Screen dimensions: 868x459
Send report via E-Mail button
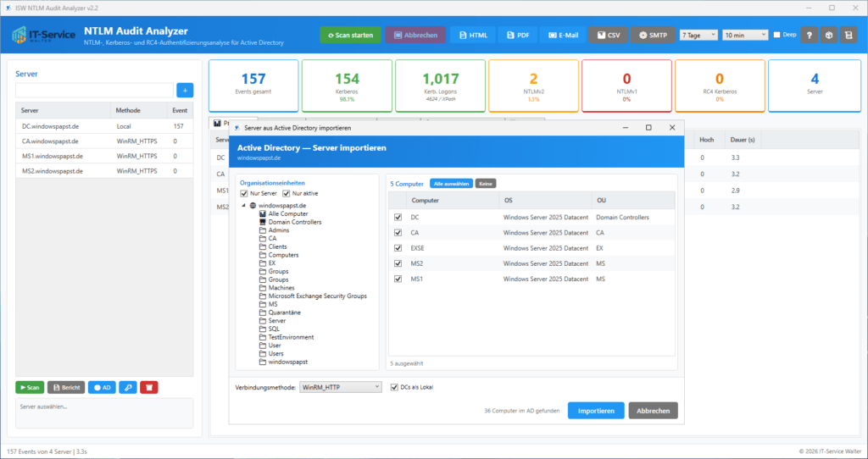click(x=563, y=35)
